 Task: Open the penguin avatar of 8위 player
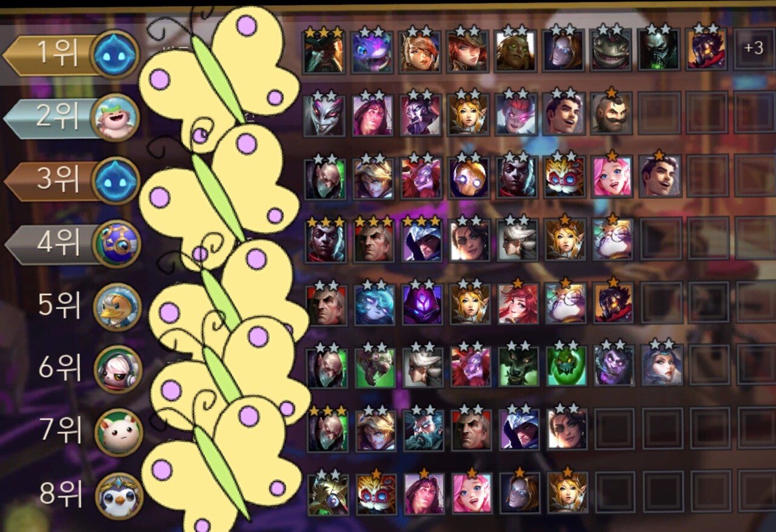point(119,496)
